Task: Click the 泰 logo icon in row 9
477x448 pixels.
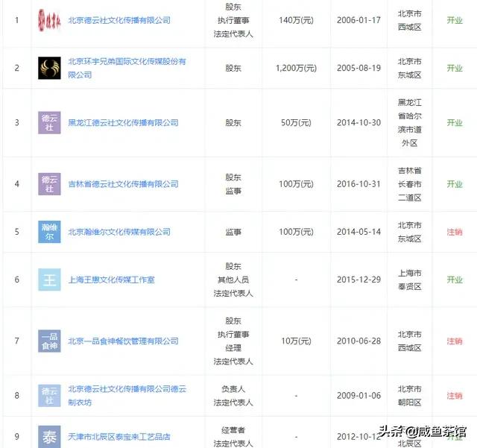Action: [49, 437]
